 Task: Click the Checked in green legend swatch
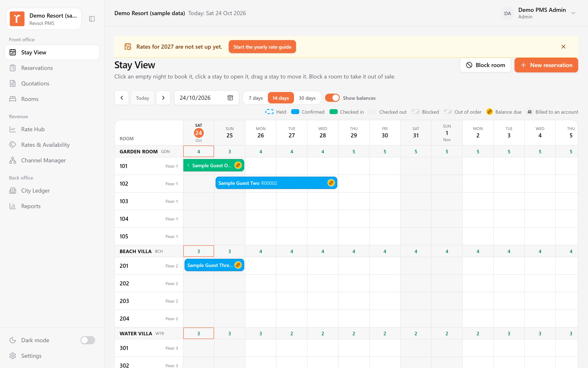(333, 112)
